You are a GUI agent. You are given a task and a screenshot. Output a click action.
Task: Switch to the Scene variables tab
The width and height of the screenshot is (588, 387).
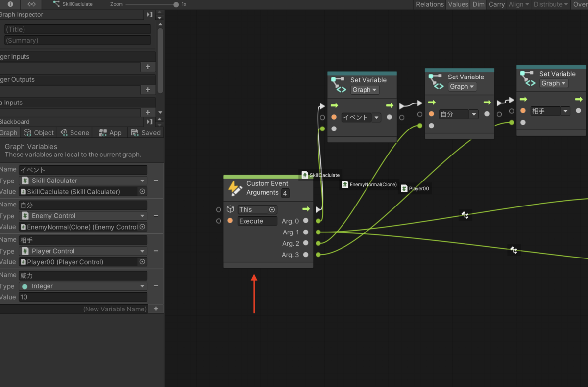tap(73, 133)
